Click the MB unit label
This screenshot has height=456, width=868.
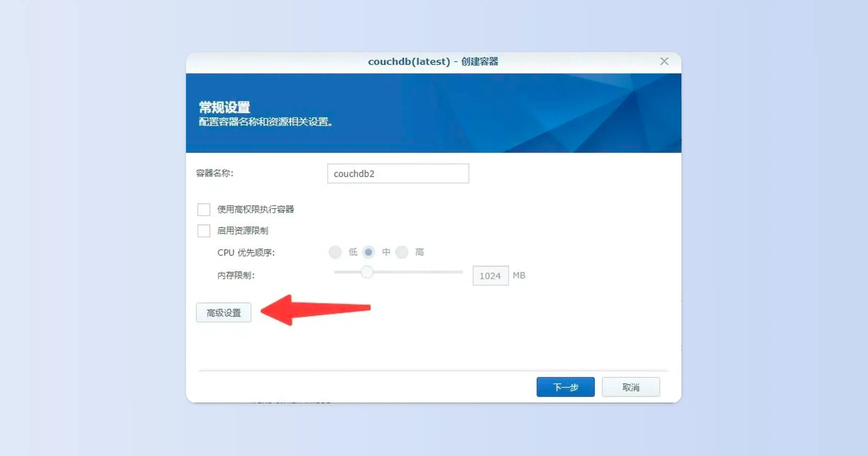tap(519, 276)
